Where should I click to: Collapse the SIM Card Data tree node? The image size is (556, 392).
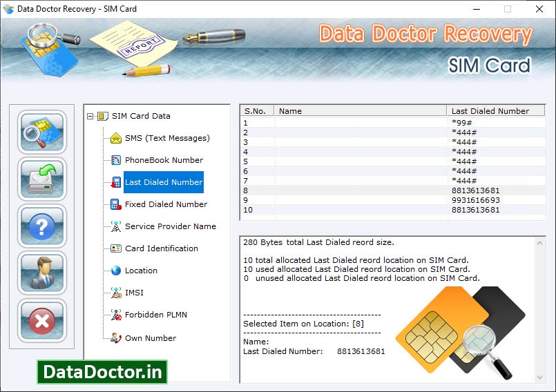coord(90,116)
